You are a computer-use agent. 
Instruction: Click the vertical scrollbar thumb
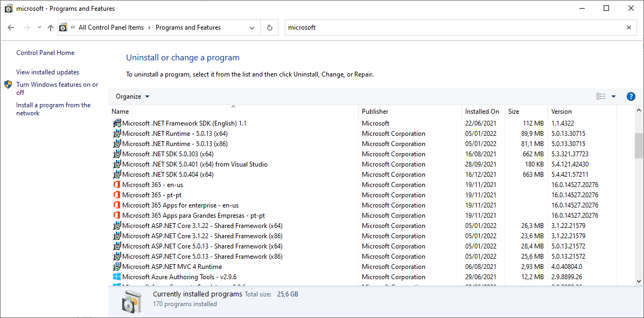[x=639, y=146]
